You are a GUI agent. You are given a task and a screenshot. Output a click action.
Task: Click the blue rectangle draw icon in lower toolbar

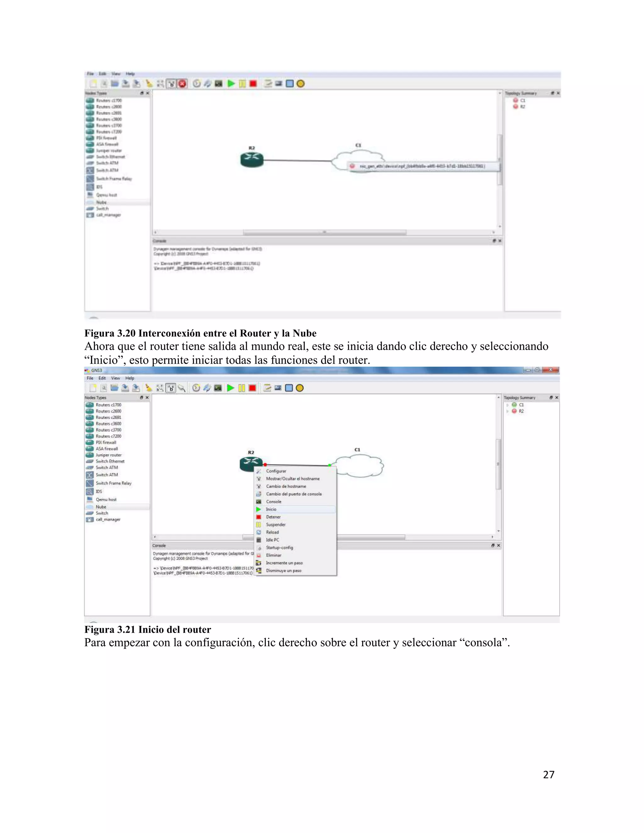pyautogui.click(x=289, y=388)
